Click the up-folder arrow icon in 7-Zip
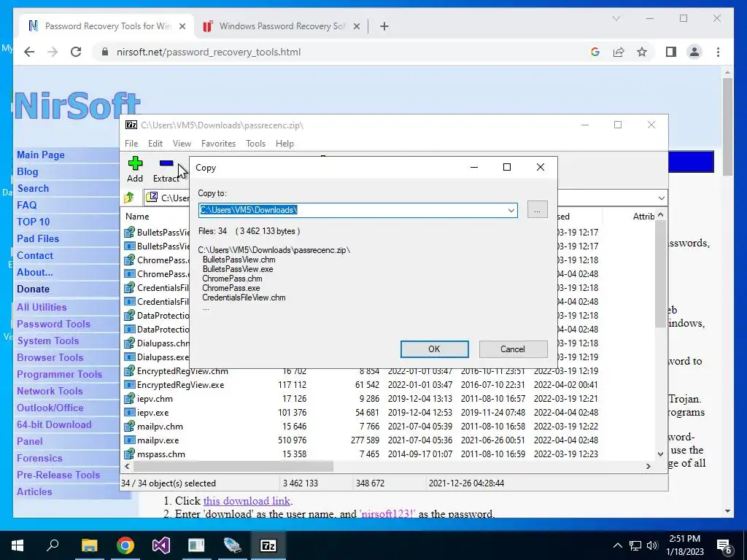The height and width of the screenshot is (560, 747). click(x=129, y=198)
